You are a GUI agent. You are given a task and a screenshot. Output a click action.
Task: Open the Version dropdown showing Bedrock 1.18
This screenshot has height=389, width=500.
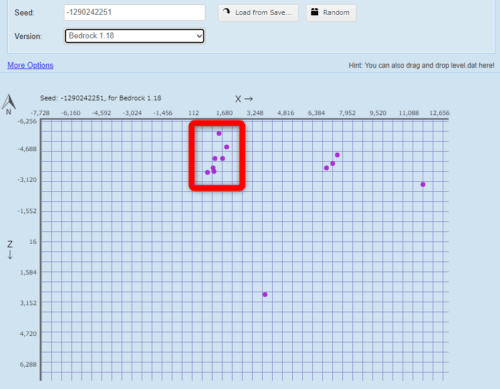point(135,36)
